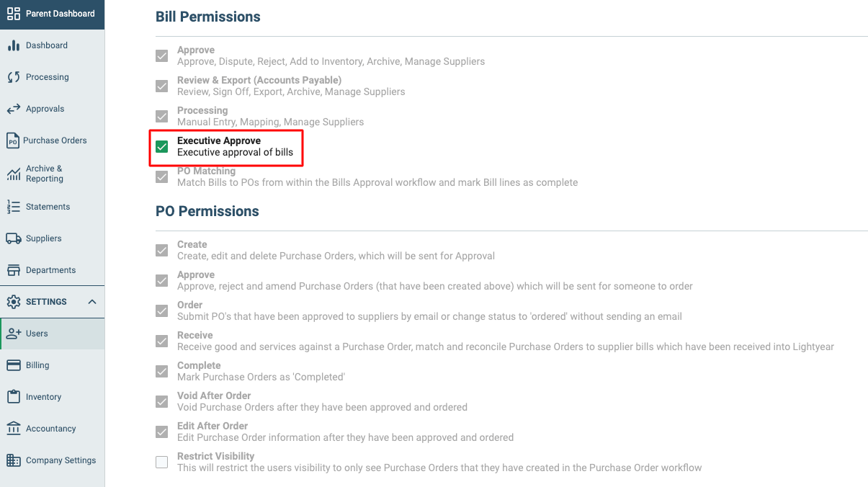Click the Suppliers truck icon
868x487 pixels.
pyautogui.click(x=13, y=238)
